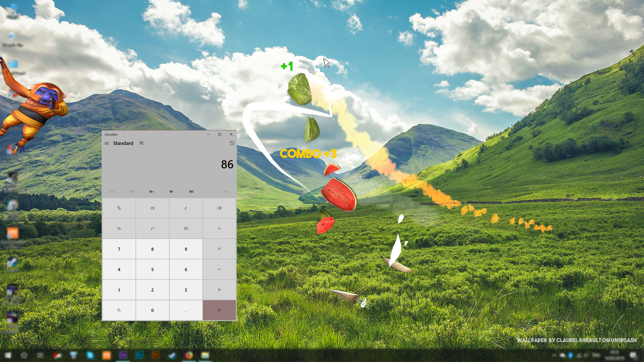644x362 pixels.
Task: Open the Start menu
Action: coord(7,356)
